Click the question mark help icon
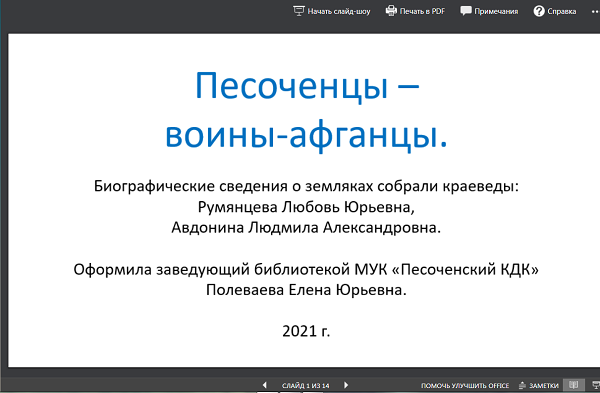This screenshot has height=393, width=600. point(539,11)
